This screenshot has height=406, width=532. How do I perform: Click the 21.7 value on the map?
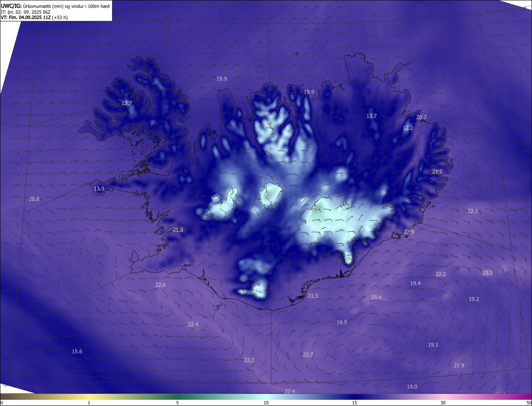click(x=437, y=172)
